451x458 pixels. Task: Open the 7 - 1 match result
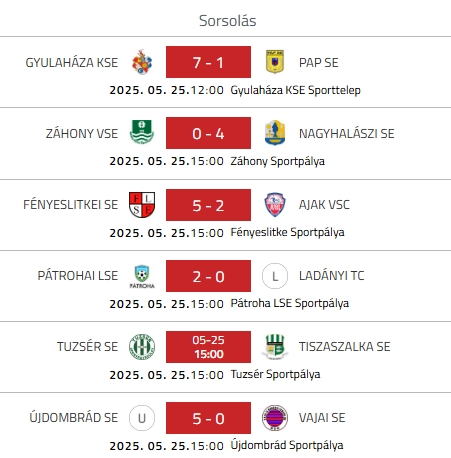click(x=208, y=62)
